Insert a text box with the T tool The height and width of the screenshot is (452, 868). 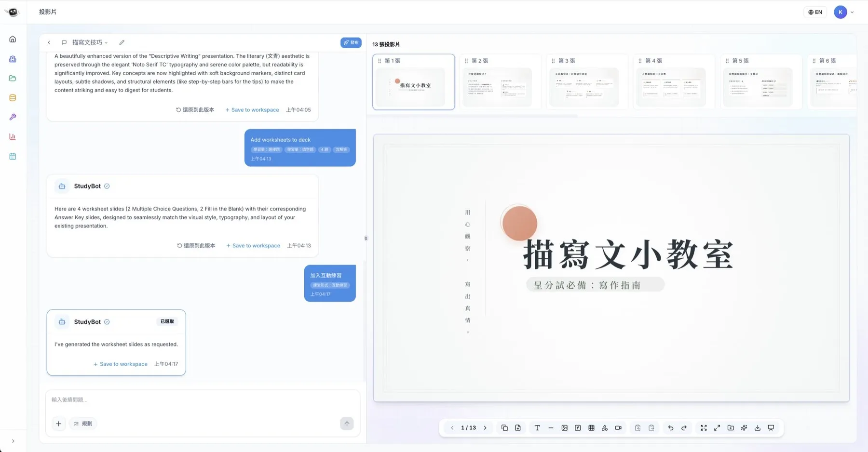[x=537, y=428]
